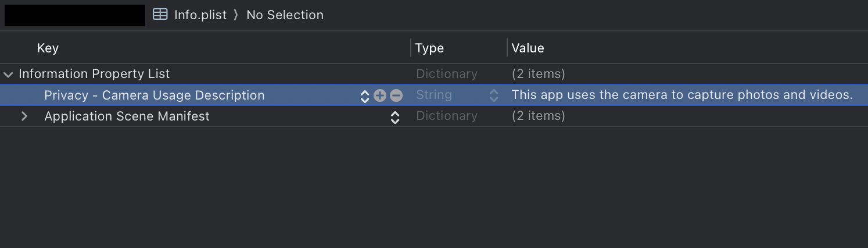Click the camera usage description value text
Image resolution: width=868 pixels, height=248 pixels.
coord(682,95)
